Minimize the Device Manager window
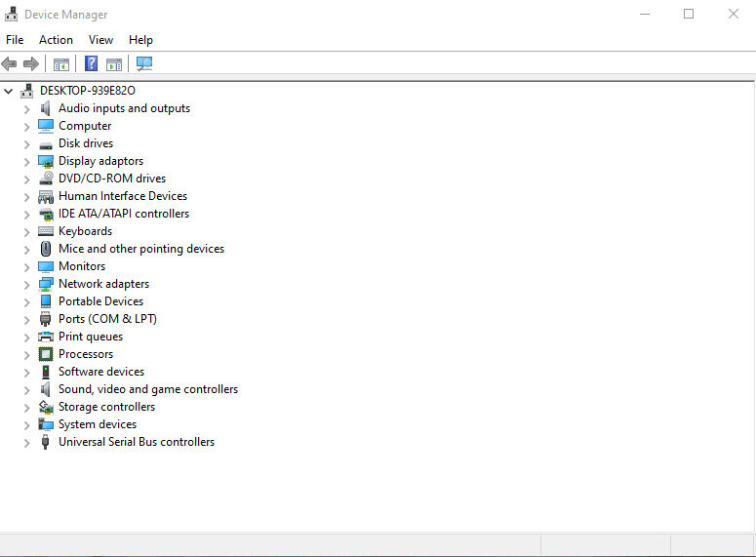Screen dimensions: 756x557 tap(645, 14)
